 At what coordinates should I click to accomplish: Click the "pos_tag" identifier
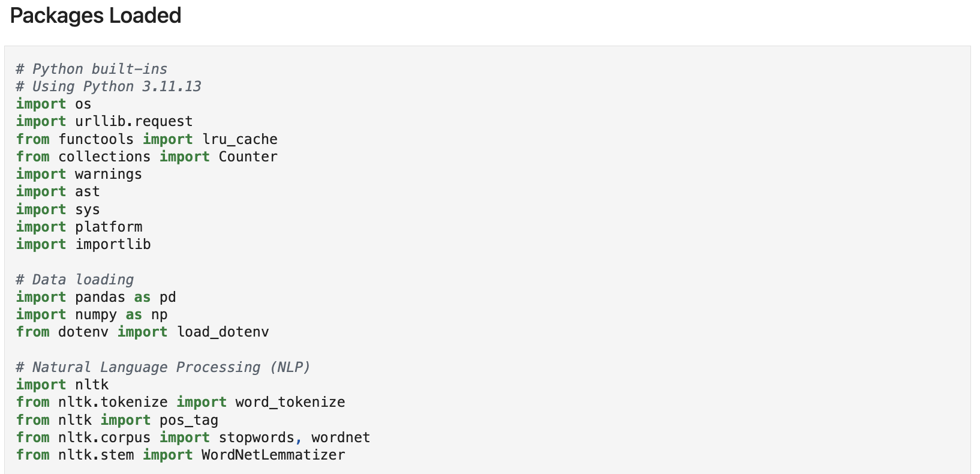point(189,420)
